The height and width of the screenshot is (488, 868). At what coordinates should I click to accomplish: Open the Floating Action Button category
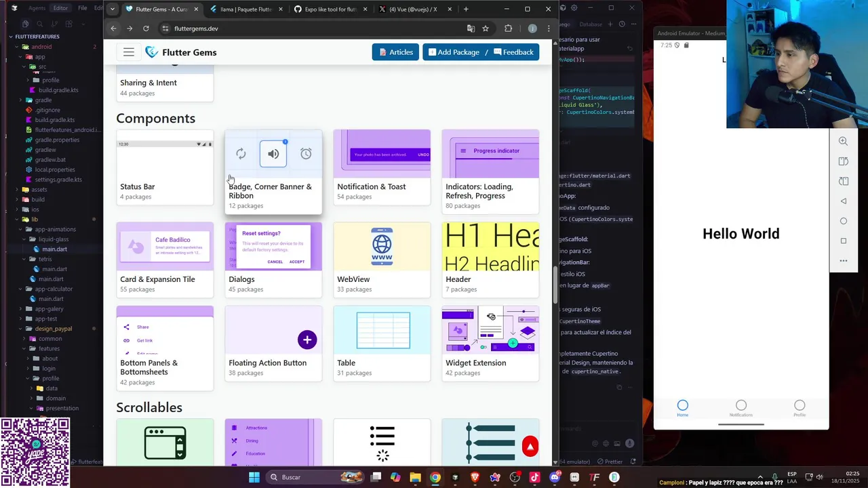pyautogui.click(x=273, y=344)
